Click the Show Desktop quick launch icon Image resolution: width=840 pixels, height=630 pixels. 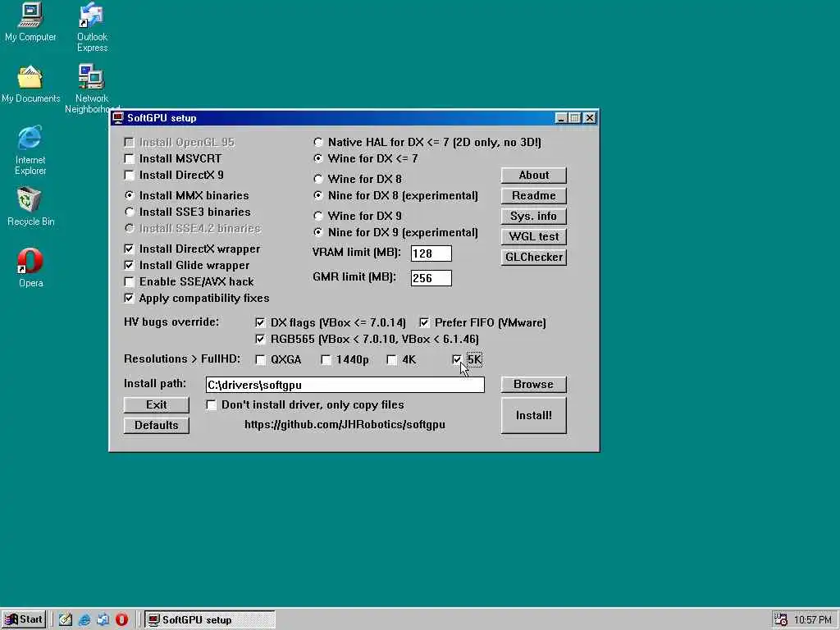click(x=66, y=620)
